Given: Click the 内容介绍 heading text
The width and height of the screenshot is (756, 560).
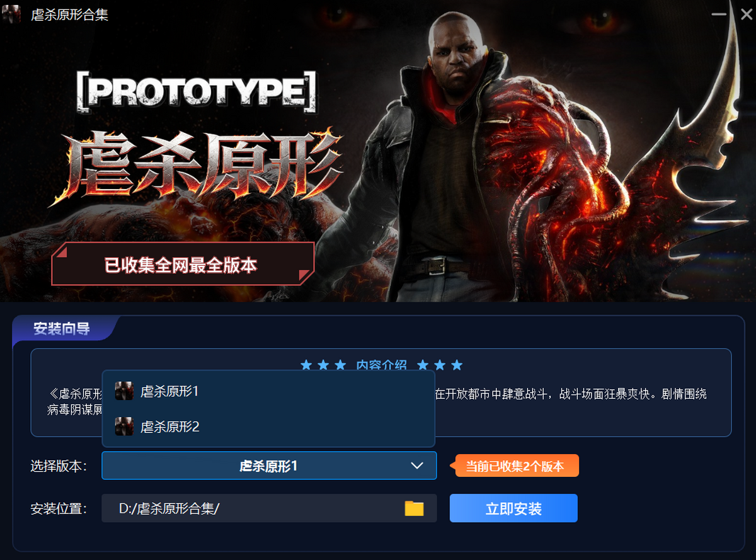Looking at the screenshot, I should (381, 365).
